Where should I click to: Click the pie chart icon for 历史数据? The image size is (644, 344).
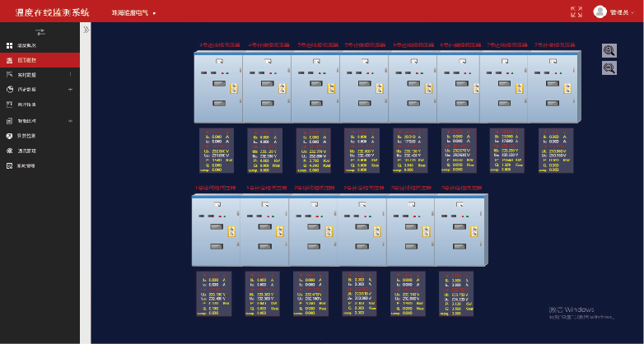coord(9,90)
